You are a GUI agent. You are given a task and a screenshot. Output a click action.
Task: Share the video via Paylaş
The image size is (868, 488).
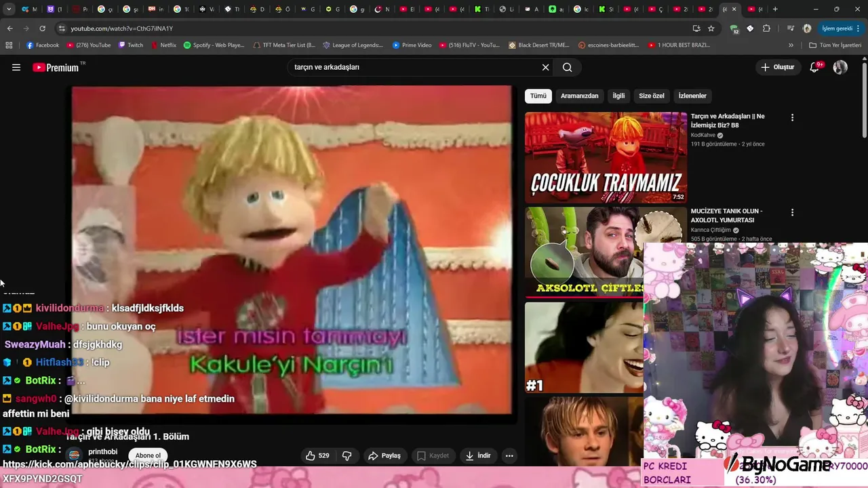point(384,455)
